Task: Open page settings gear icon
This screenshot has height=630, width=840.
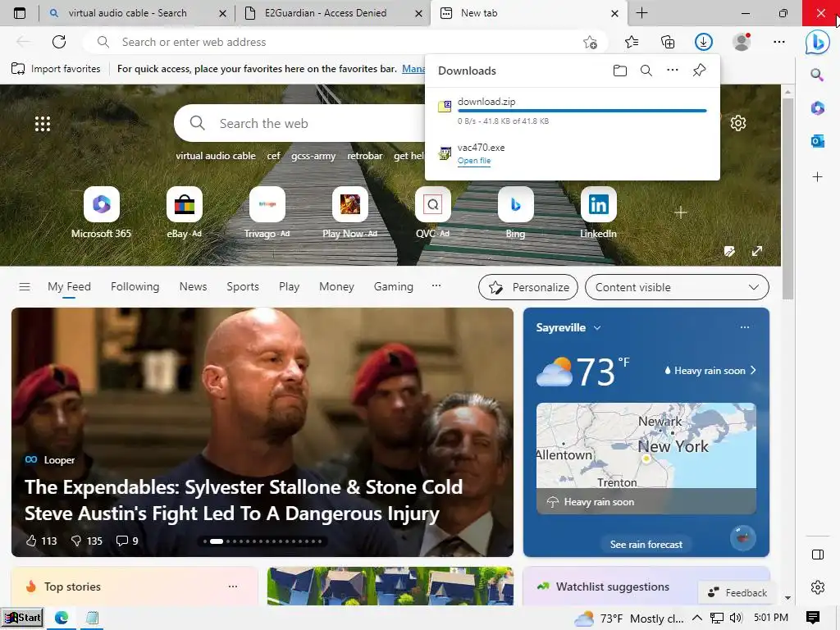Action: [x=738, y=123]
